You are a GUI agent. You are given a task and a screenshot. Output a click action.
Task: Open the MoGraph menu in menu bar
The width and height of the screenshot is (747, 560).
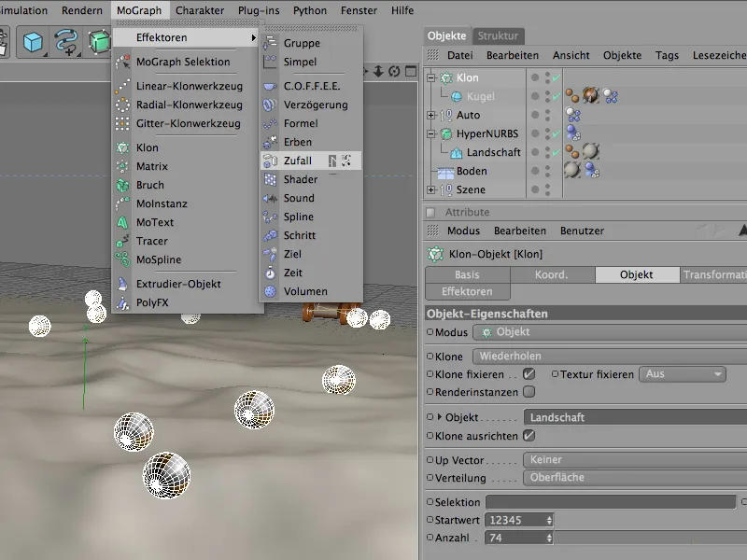tap(139, 10)
